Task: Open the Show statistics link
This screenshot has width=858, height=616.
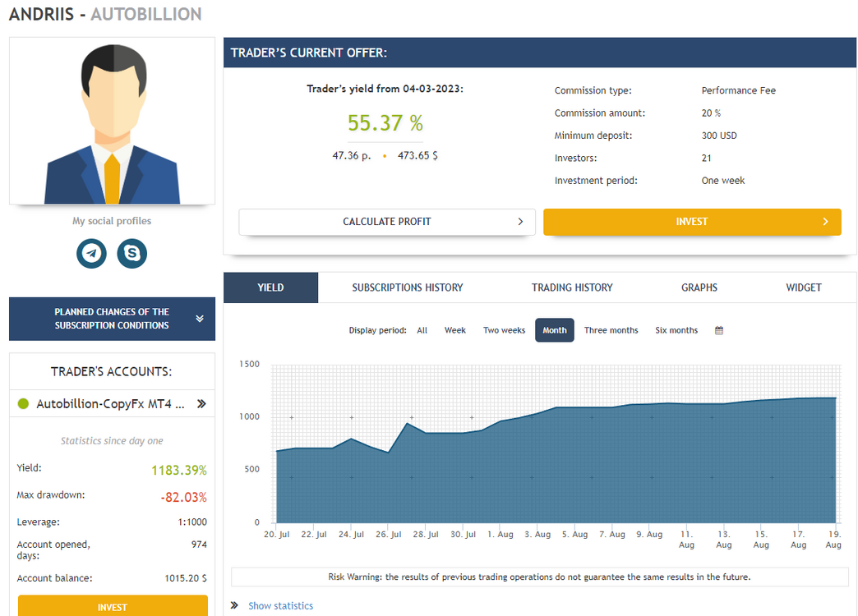Action: tap(281, 605)
